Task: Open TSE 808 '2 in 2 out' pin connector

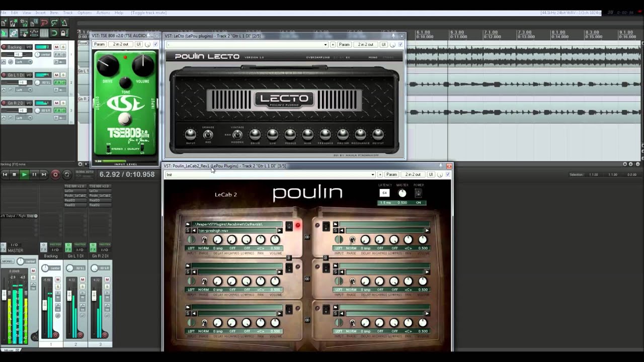Action: (x=121, y=44)
